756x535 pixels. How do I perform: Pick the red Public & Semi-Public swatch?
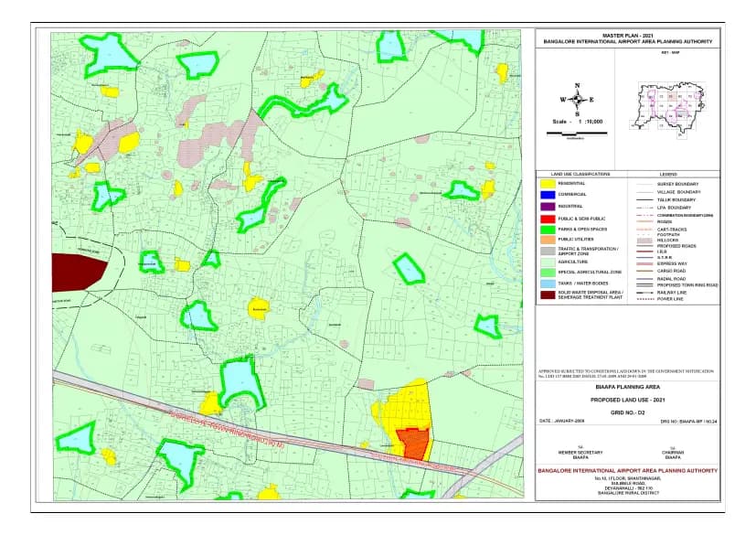[x=548, y=219]
